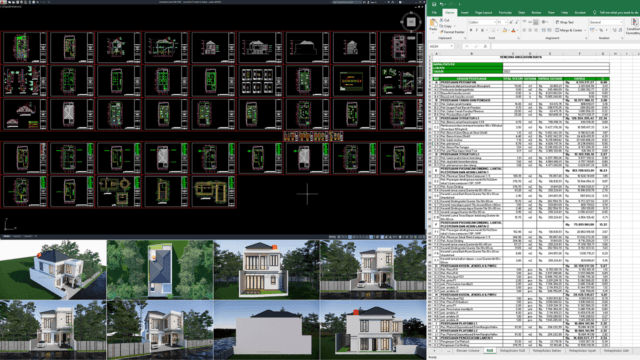Click Cut in the Clipboard group
This screenshot has height=360, width=640.
pos(445,20)
